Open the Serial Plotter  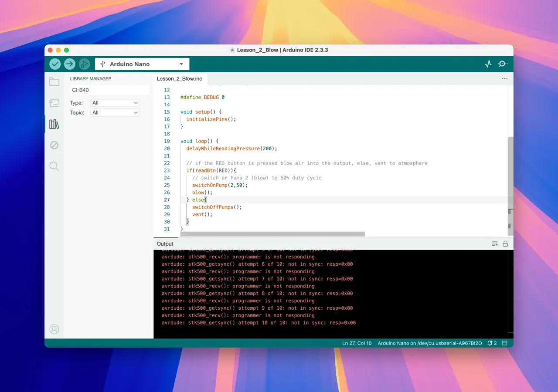(488, 64)
